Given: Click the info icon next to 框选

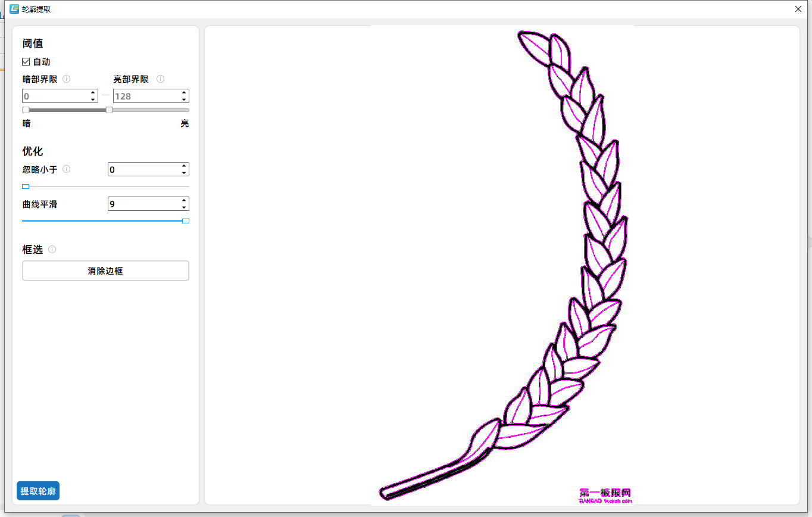Looking at the screenshot, I should click(52, 250).
